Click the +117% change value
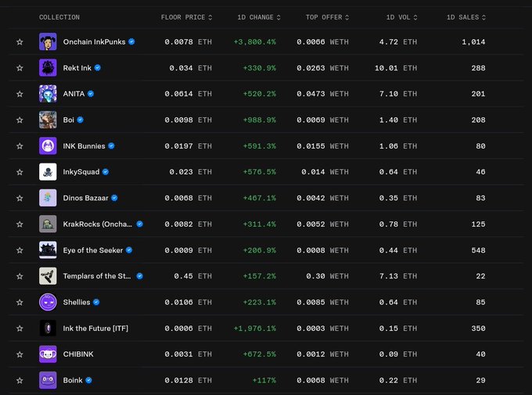 (264, 380)
